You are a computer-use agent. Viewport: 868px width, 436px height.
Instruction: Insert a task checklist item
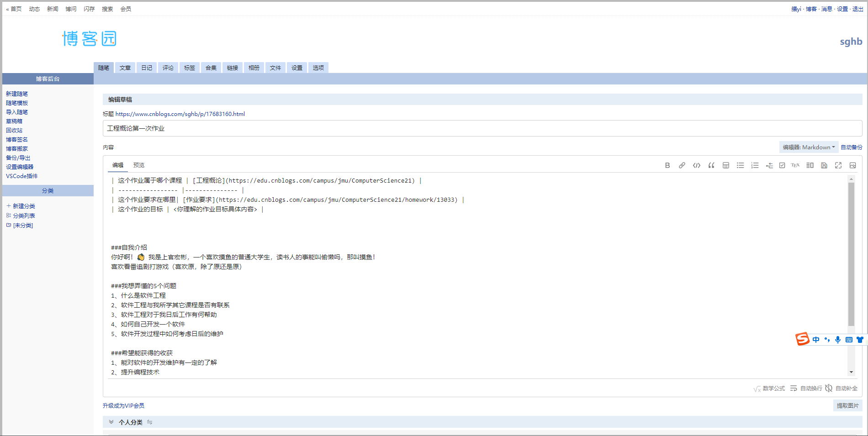782,165
